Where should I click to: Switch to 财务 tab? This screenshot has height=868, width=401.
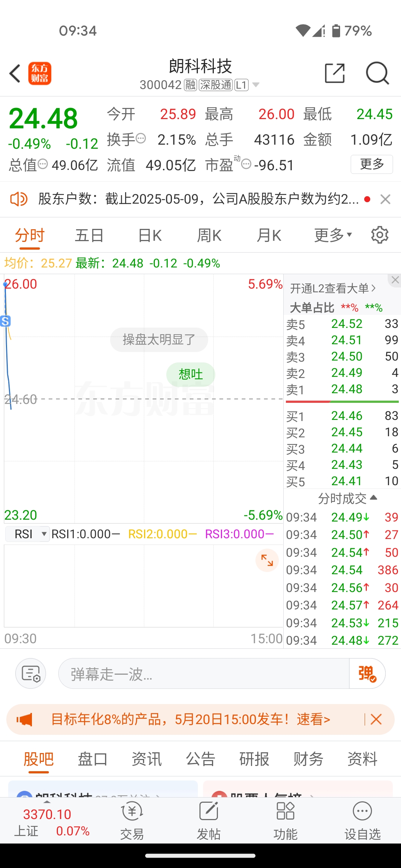click(x=308, y=759)
